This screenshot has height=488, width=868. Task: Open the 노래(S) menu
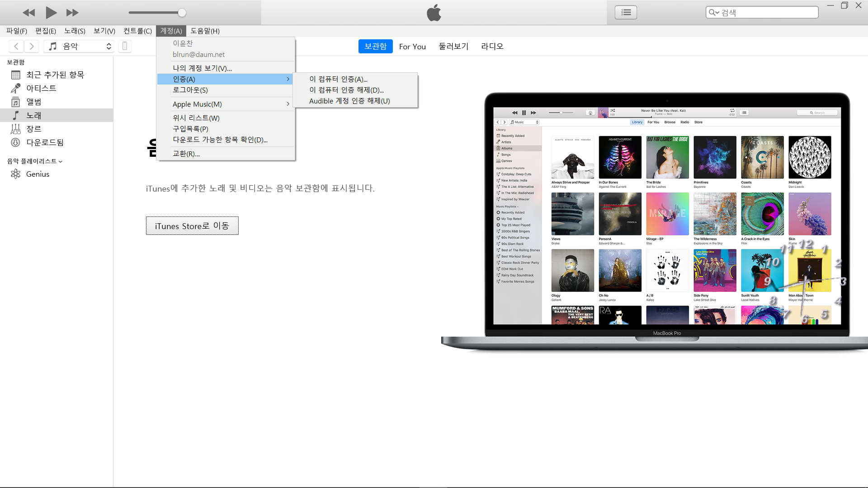pos(75,31)
